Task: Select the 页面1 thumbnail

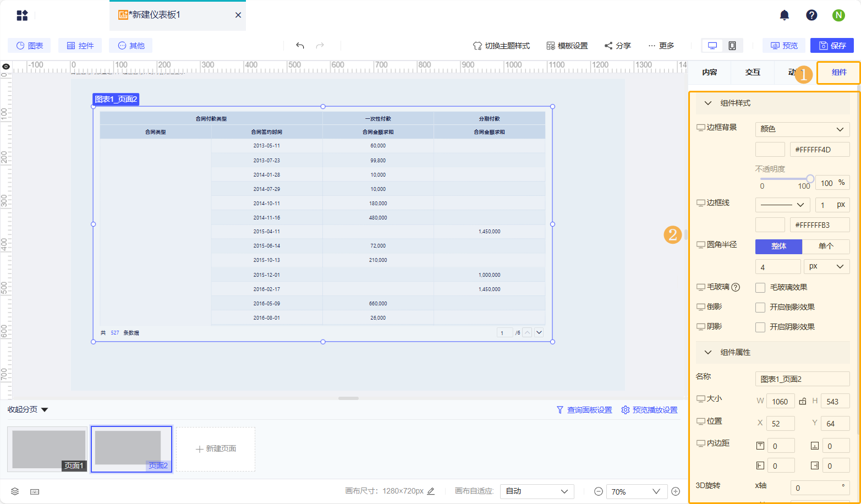Action: coord(47,449)
